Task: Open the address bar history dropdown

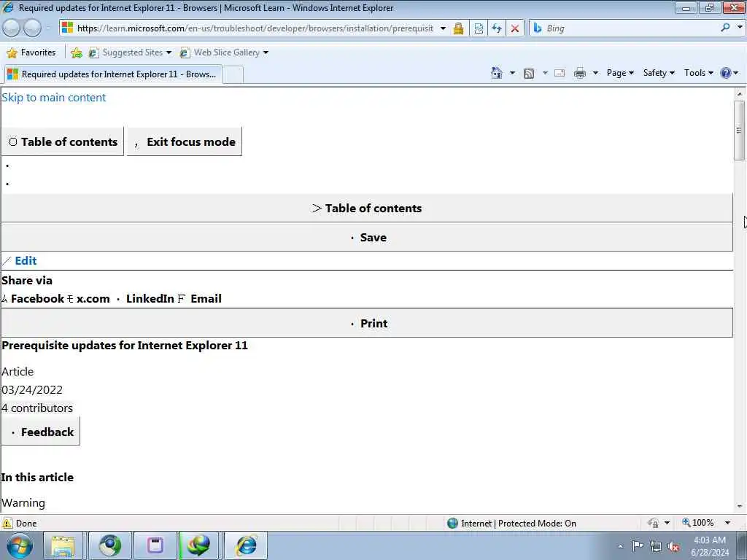Action: point(443,28)
